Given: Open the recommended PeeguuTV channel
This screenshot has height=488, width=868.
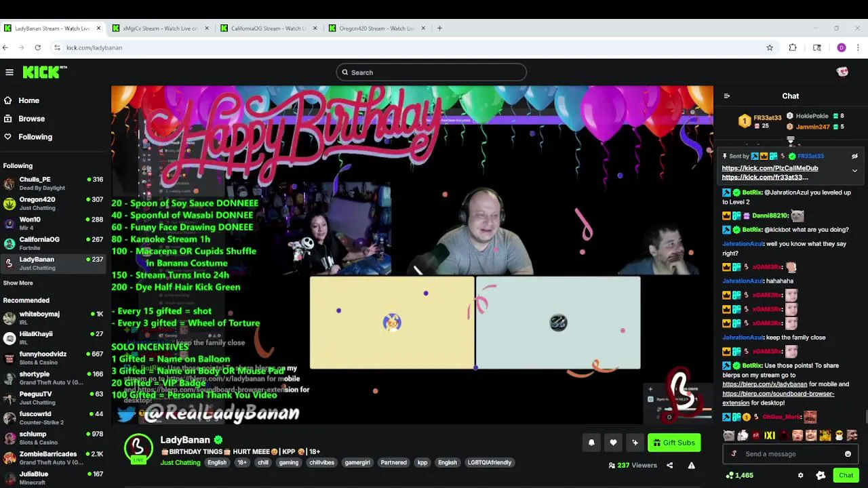Looking at the screenshot, I should 53,398.
